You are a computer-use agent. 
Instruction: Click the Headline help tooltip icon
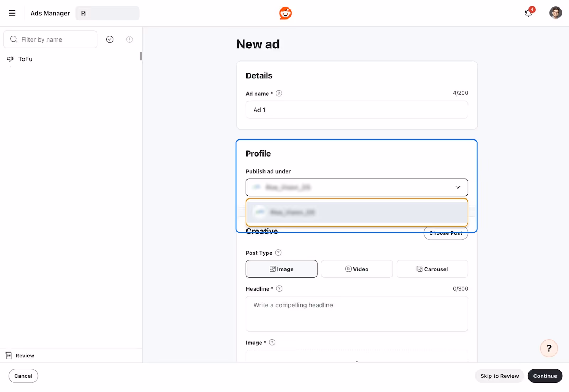(x=279, y=288)
